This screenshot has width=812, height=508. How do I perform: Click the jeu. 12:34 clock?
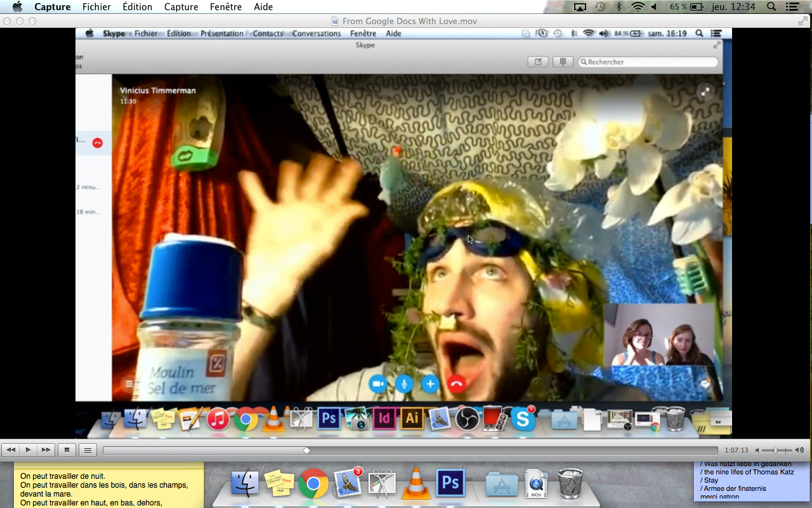coord(735,7)
